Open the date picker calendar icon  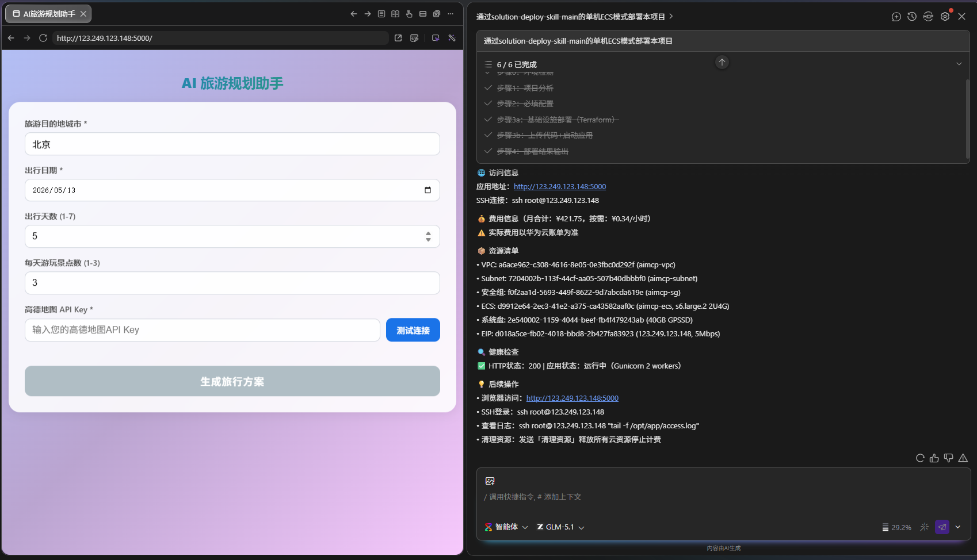(428, 190)
